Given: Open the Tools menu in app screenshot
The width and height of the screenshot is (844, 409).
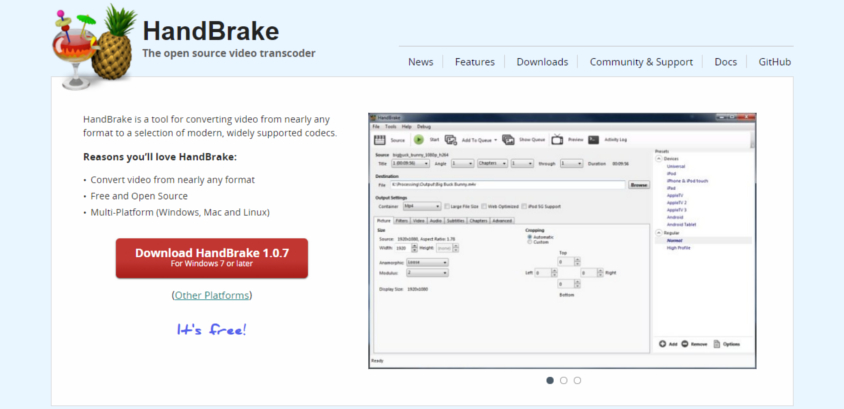Looking at the screenshot, I should (x=391, y=126).
